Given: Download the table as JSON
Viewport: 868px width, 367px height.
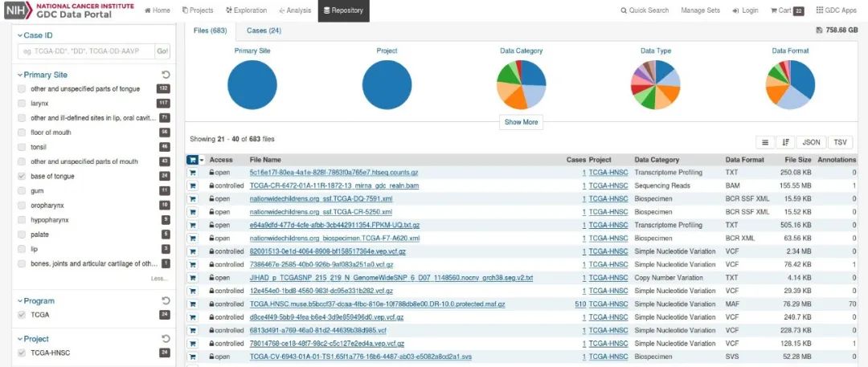Looking at the screenshot, I should click(811, 142).
